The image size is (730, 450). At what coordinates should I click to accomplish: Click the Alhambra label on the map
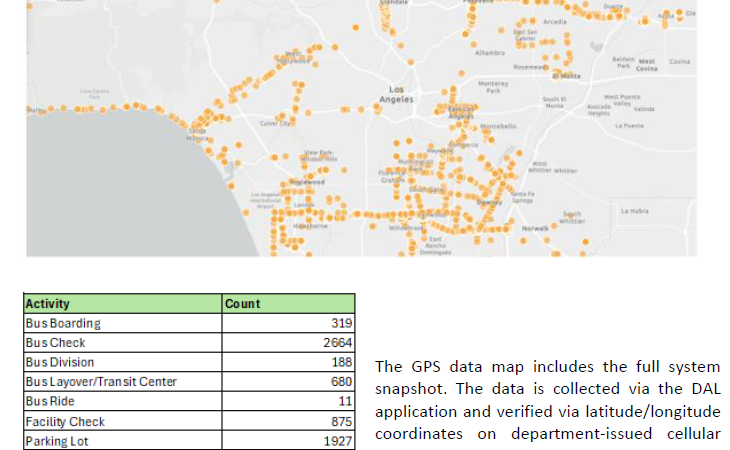pos(489,52)
